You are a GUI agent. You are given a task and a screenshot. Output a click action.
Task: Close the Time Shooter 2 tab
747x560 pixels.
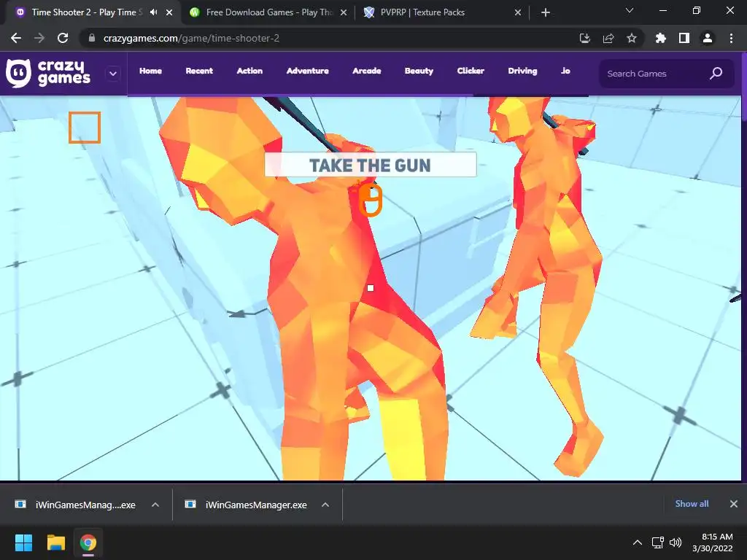(x=169, y=13)
